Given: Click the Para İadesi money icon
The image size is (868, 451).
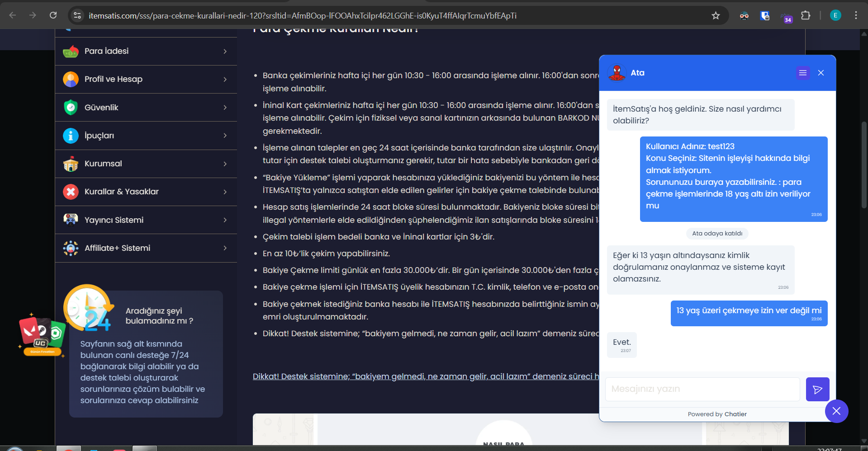Looking at the screenshot, I should tap(71, 52).
